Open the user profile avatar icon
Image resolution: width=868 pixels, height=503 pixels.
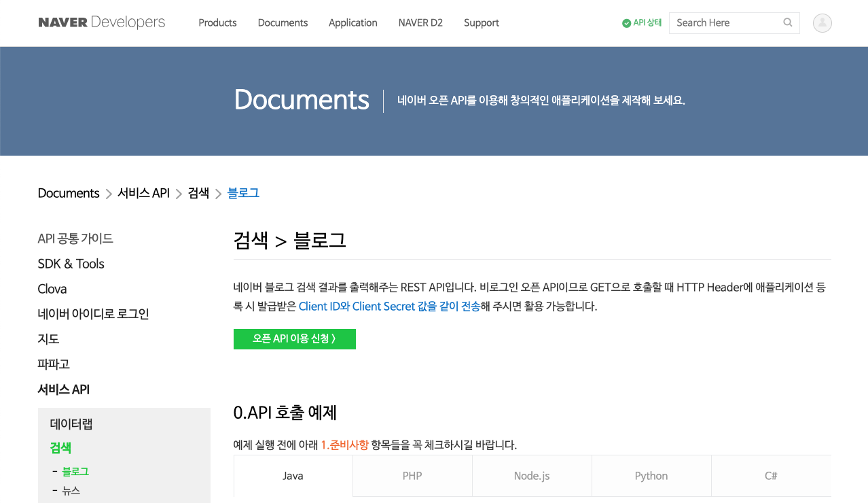[x=822, y=22]
